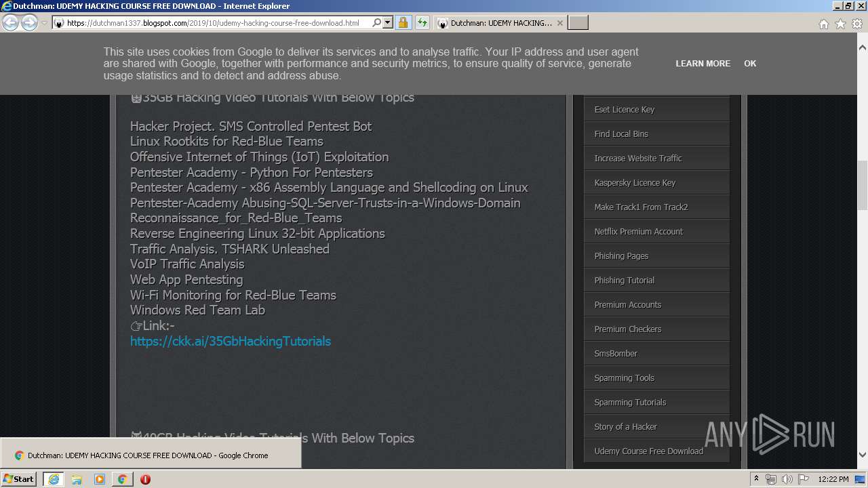
Task: Click '35GB Hacking Video Tutorials' heading
Action: (272, 98)
